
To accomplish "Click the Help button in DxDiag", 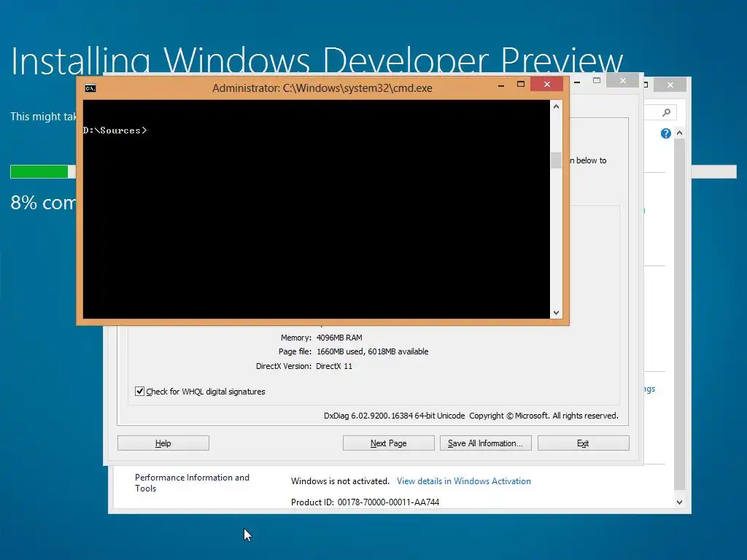I will pos(163,443).
